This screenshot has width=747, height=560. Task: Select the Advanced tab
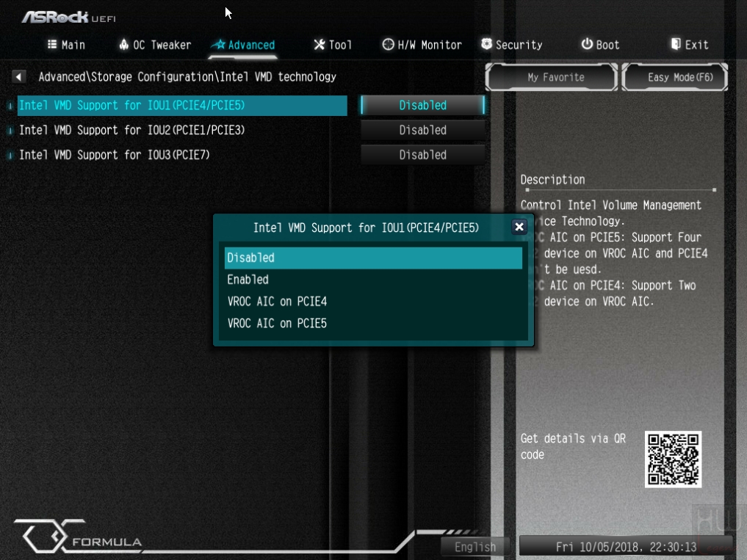pyautogui.click(x=243, y=45)
